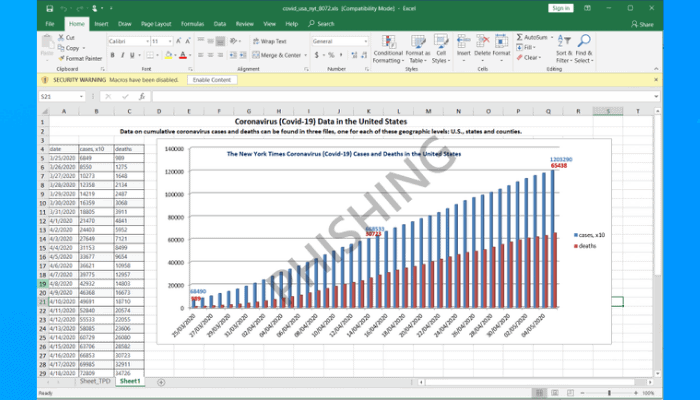Open Cell Styles gallery

pos(441,49)
